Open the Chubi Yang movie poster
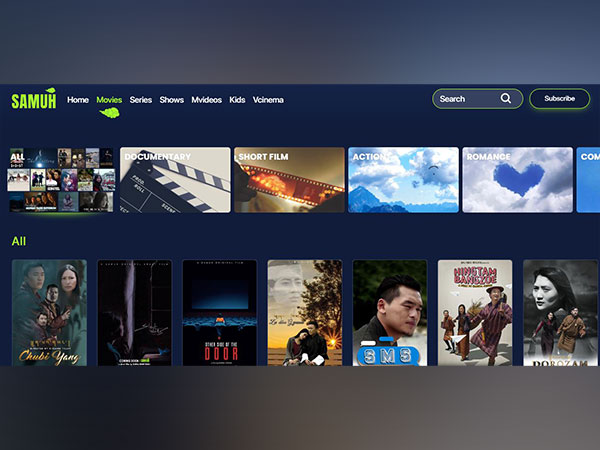This screenshot has height=450, width=600. pos(49,313)
